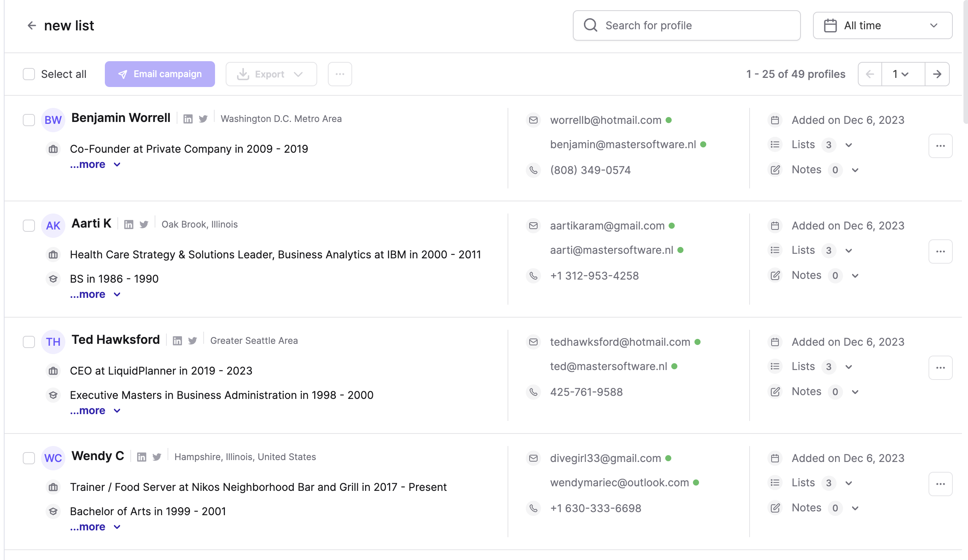Screen dimensions: 968x560
Task: Click the back arrow beside new list
Action: 32,25
